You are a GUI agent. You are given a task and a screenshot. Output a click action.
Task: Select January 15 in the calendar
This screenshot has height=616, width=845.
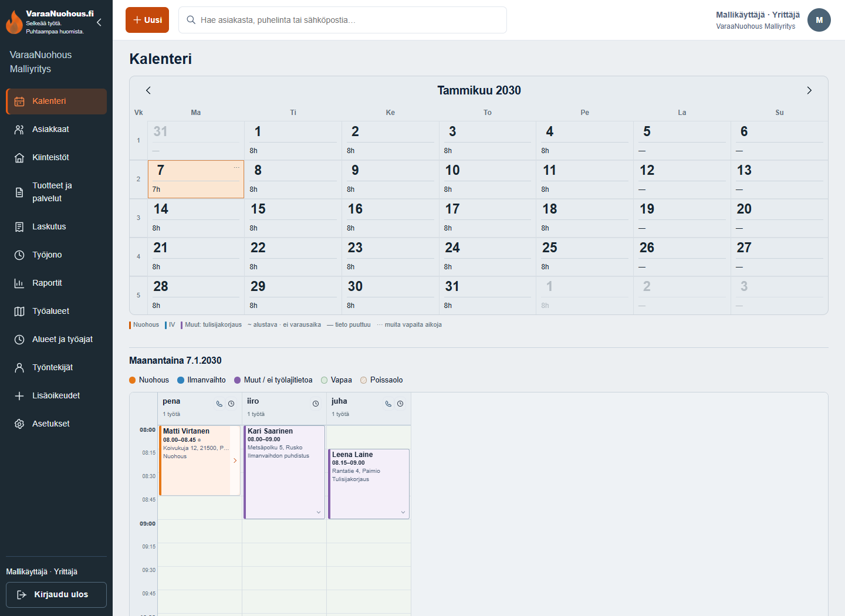coord(293,218)
